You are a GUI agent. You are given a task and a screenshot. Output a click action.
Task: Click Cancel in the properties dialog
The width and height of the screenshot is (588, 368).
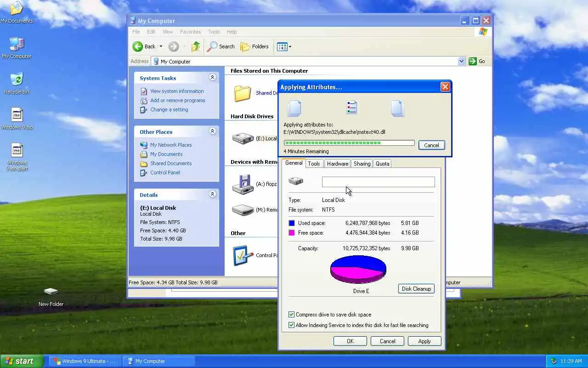(387, 341)
